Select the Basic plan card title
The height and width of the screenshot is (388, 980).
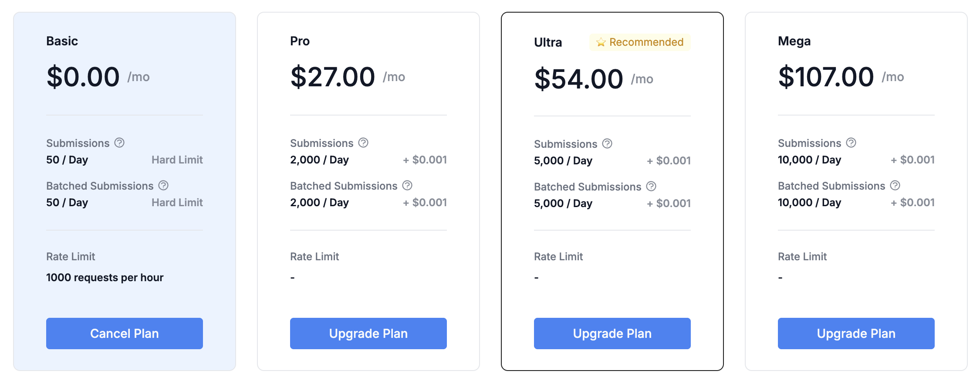point(62,41)
